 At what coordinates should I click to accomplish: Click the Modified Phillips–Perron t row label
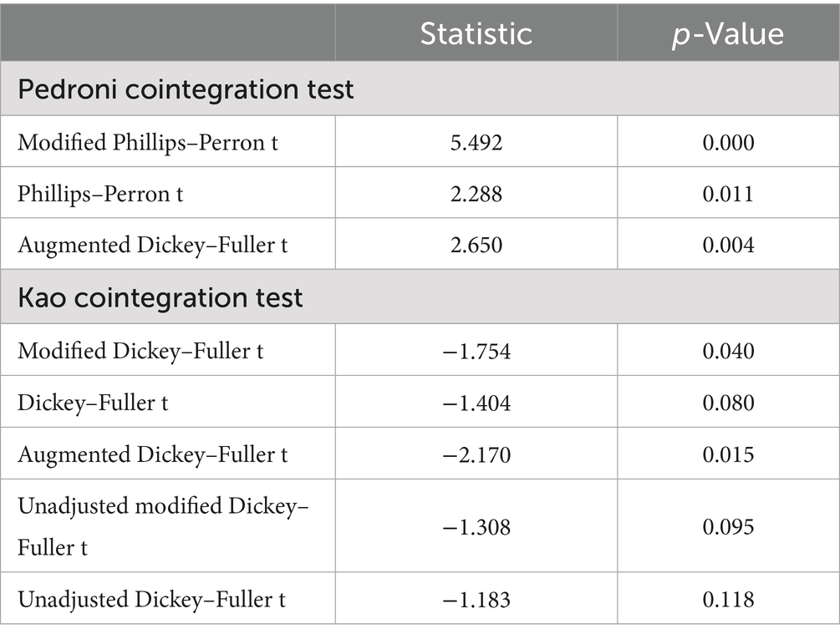tap(148, 143)
